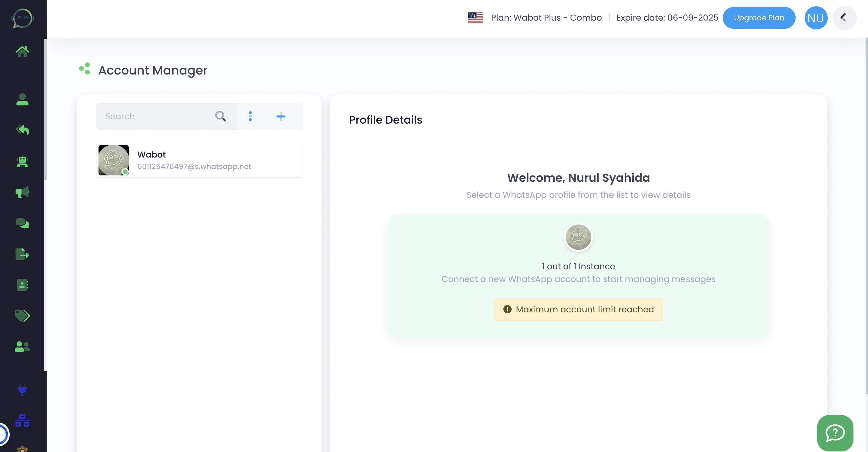Click the Upgrade Plan button
Viewport: 868px width, 452px height.
click(759, 18)
